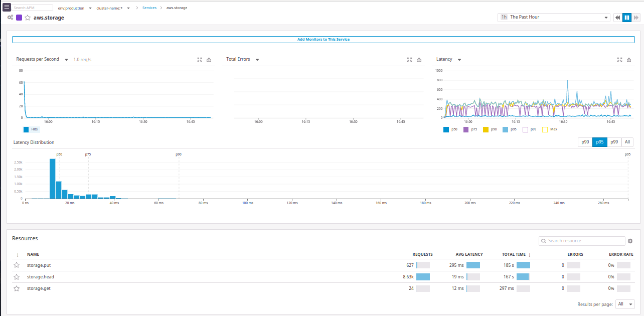Select the p99 latency distribution tab
The height and width of the screenshot is (316, 644).
[614, 142]
